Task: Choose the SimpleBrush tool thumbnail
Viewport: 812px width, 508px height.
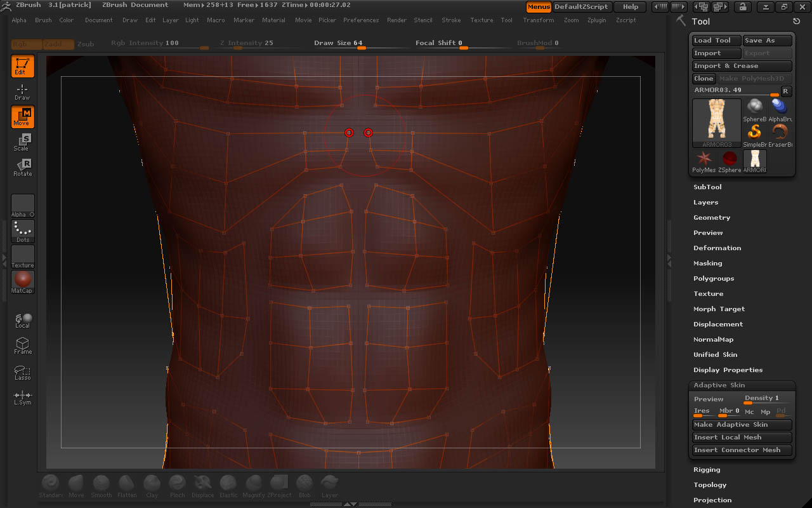Action: [755, 135]
